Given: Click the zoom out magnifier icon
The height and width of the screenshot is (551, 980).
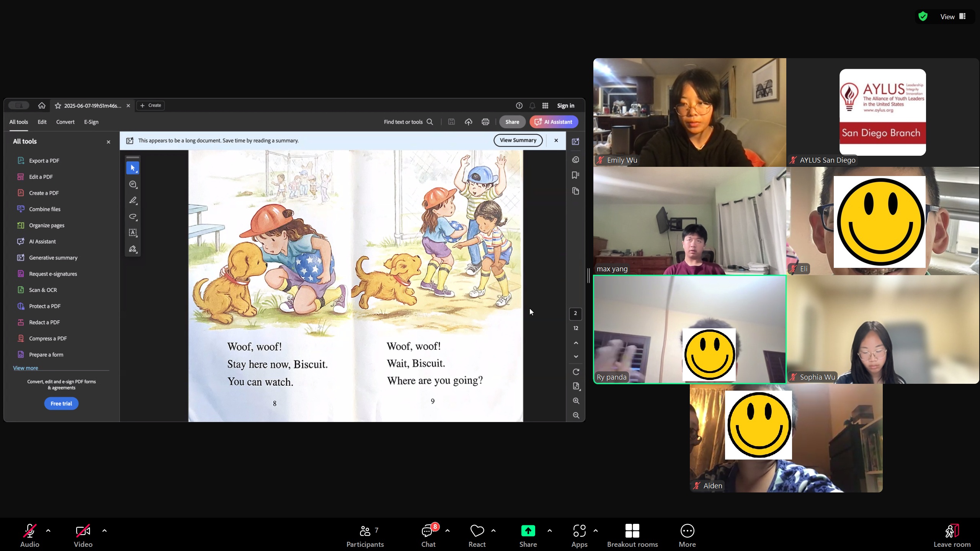Looking at the screenshot, I should (x=576, y=415).
